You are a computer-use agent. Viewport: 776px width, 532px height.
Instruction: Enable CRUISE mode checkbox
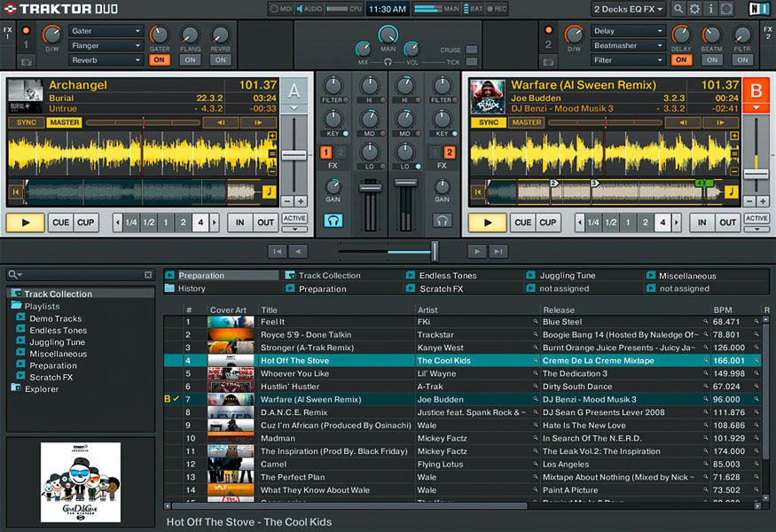coord(472,50)
